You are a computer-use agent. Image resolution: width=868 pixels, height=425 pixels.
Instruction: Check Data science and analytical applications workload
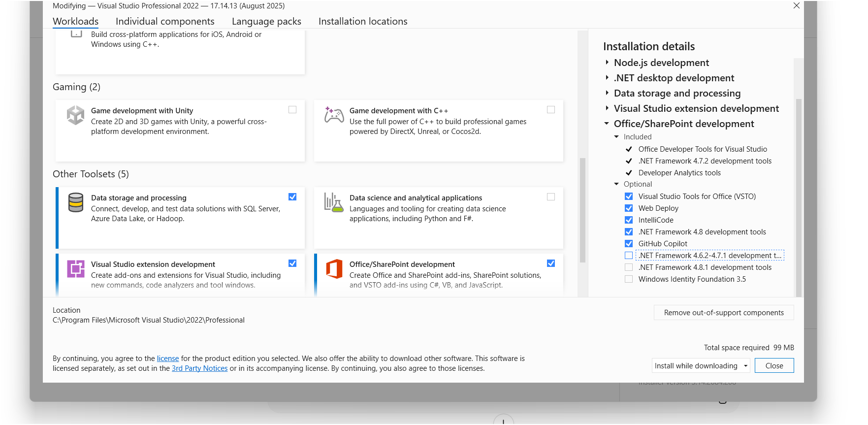551,197
